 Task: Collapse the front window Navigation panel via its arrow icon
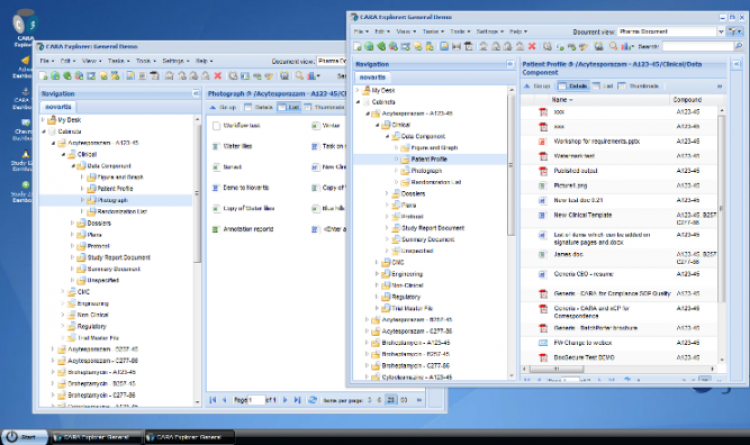point(509,63)
